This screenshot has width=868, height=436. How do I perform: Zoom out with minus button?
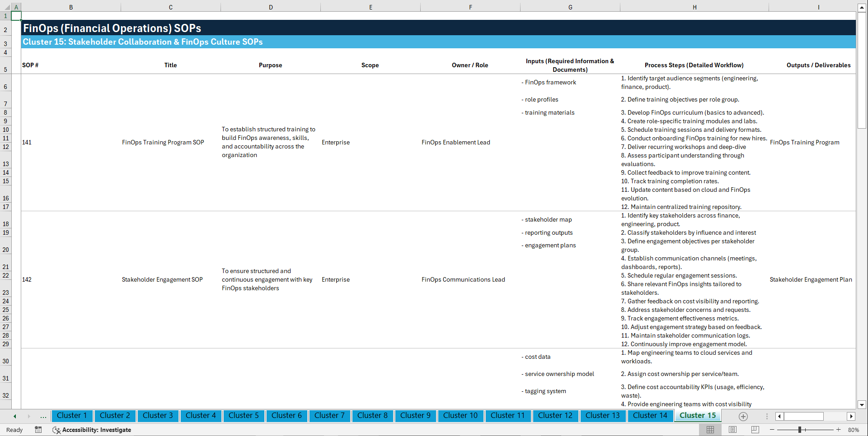click(x=772, y=430)
